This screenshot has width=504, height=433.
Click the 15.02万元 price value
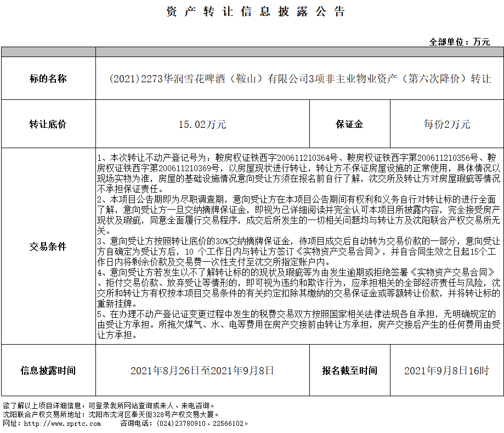(x=202, y=124)
